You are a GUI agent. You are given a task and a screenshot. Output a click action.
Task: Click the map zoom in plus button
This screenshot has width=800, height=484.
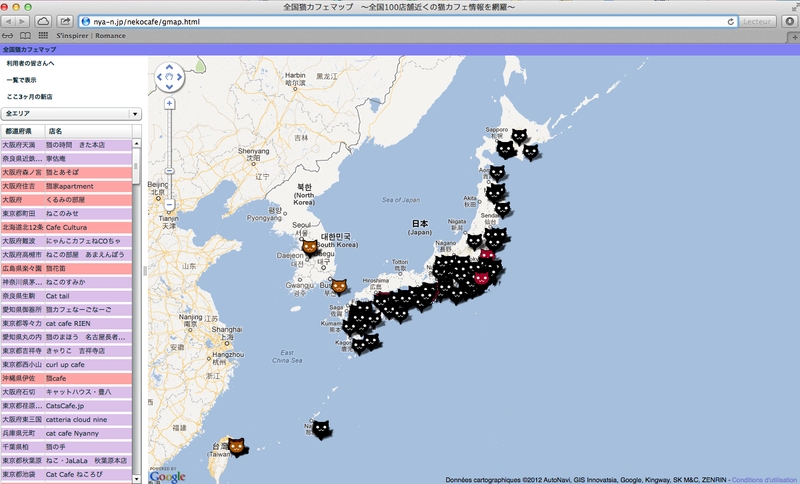170,103
